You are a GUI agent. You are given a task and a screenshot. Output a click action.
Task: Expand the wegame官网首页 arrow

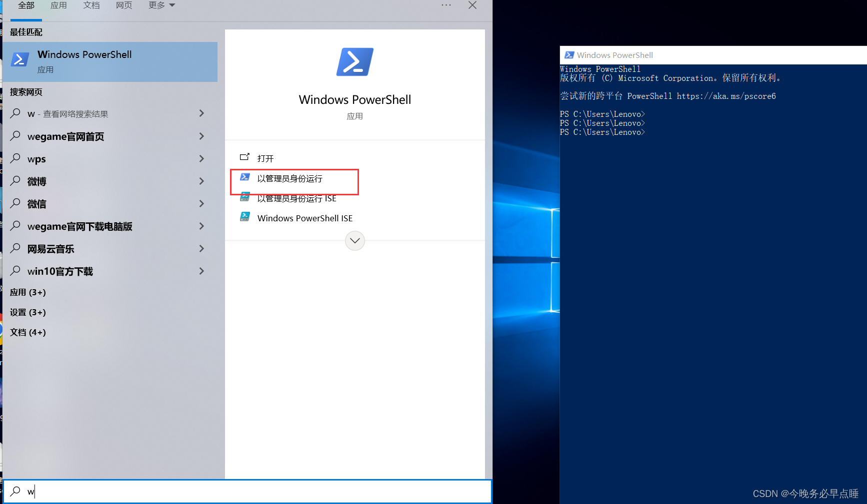201,136
